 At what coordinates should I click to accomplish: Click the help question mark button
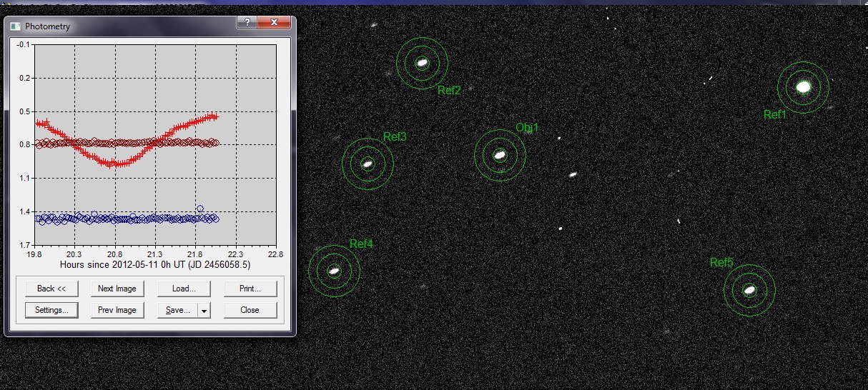[x=247, y=23]
